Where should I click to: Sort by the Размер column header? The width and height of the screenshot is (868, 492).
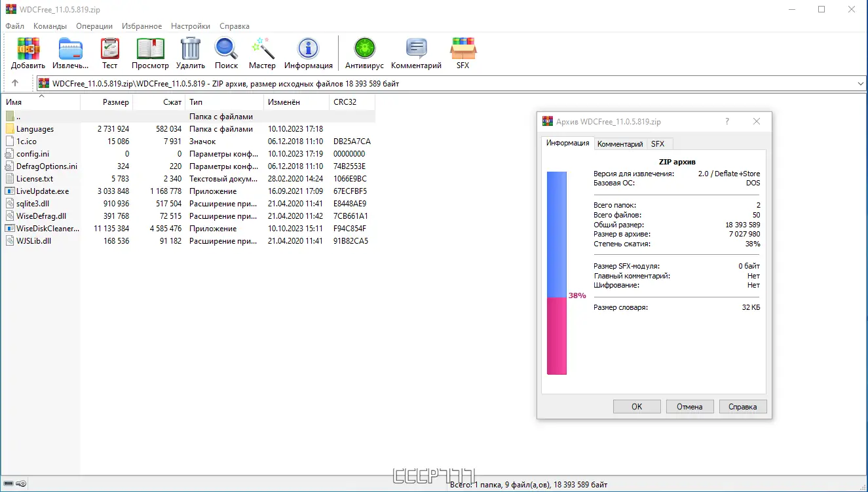point(106,102)
